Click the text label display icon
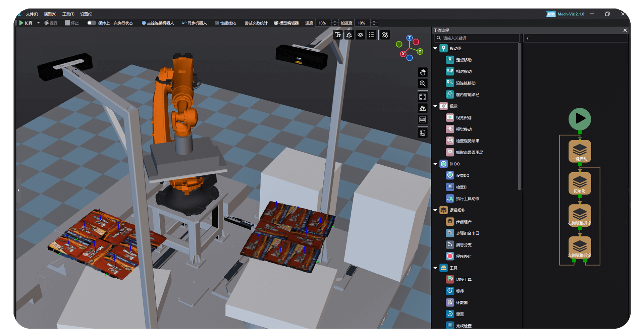 (x=338, y=35)
